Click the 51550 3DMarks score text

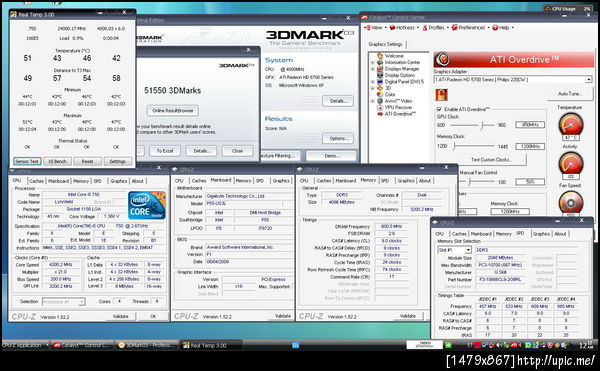172,91
